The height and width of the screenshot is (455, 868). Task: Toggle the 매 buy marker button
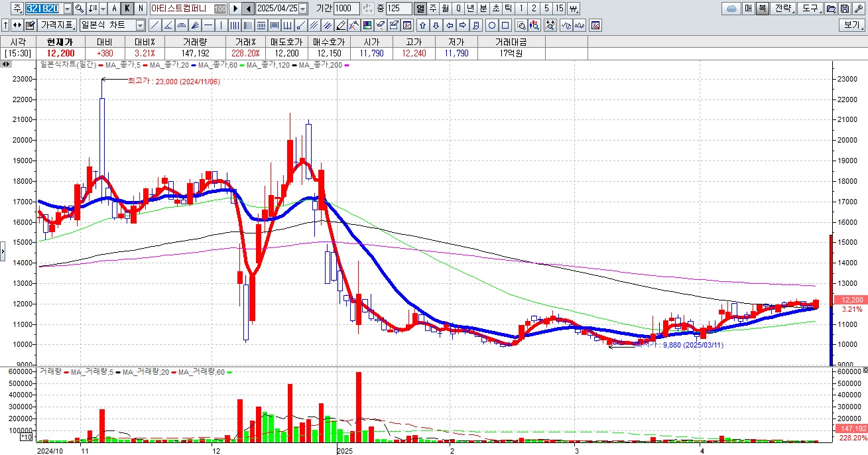click(748, 9)
